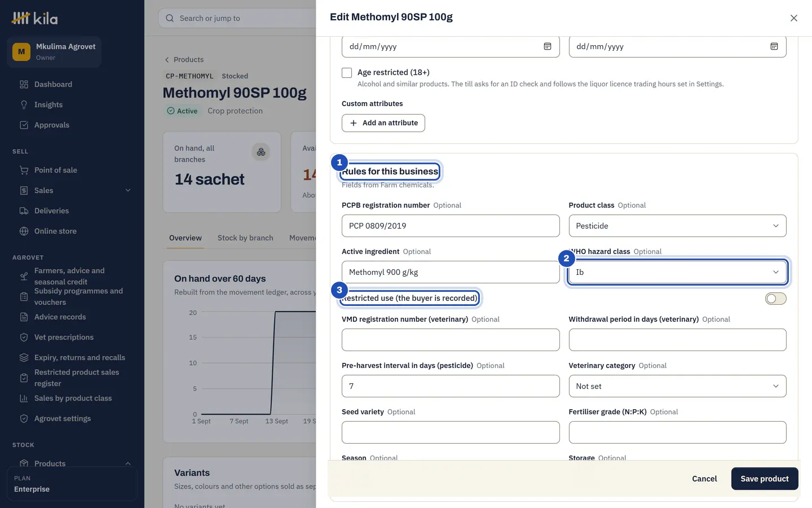Viewport: 812px width, 508px height.
Task: Open Approvals checklist icon
Action: coord(24,125)
